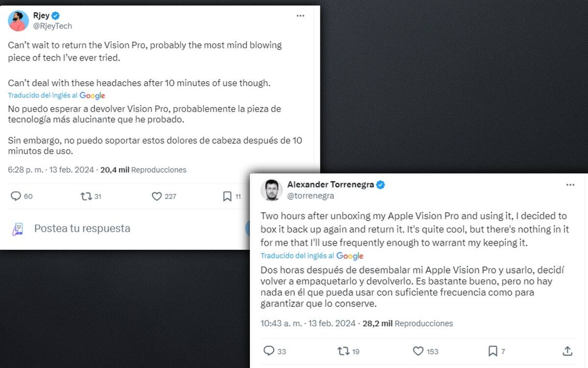
Task: Open the more options menu on Torrenegra's tweet
Action: point(570,184)
